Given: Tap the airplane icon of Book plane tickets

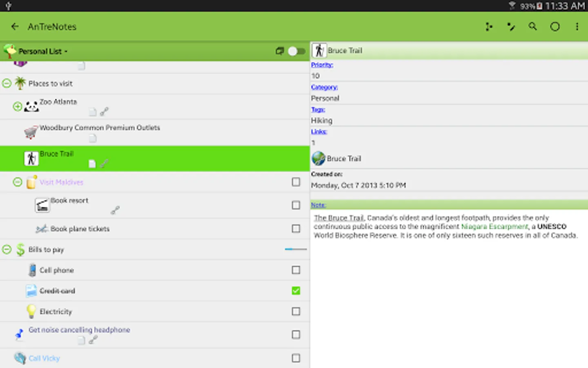Looking at the screenshot, I should click(42, 229).
